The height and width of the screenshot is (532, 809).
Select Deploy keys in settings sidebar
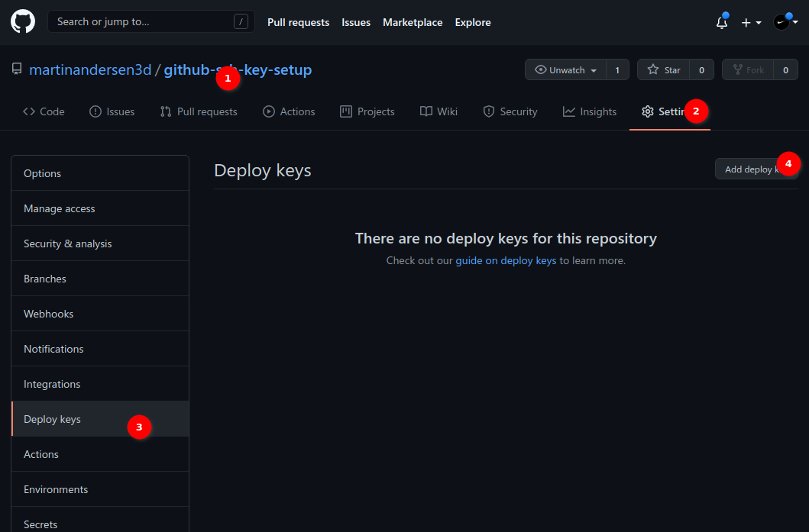(x=100, y=419)
